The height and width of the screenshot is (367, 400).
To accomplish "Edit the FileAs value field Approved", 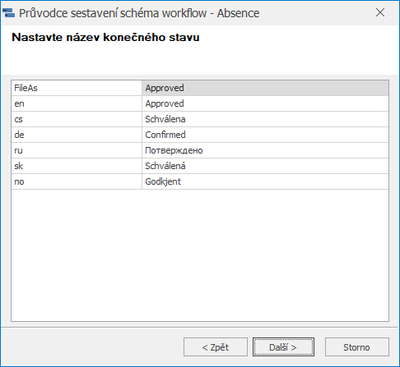I will 265,88.
